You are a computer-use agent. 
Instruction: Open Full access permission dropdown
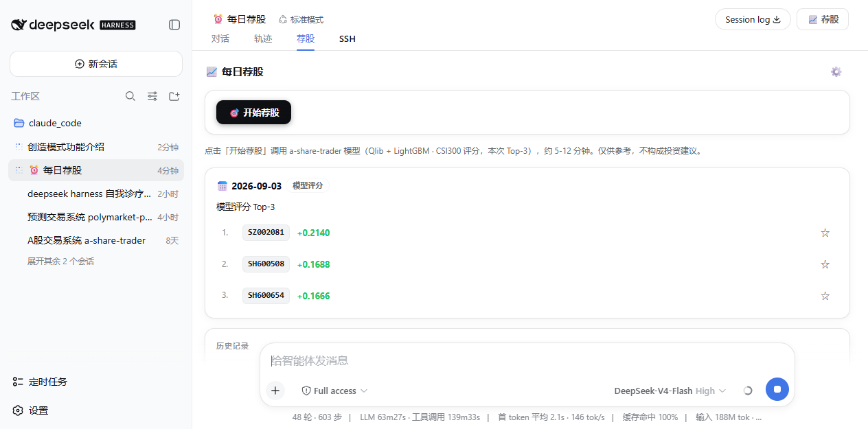tap(334, 391)
